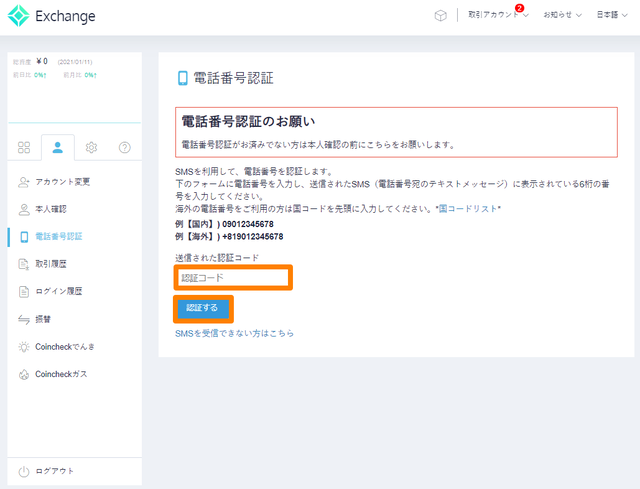Click the logout power icon
This screenshot has height=489, width=640.
[x=24, y=471]
